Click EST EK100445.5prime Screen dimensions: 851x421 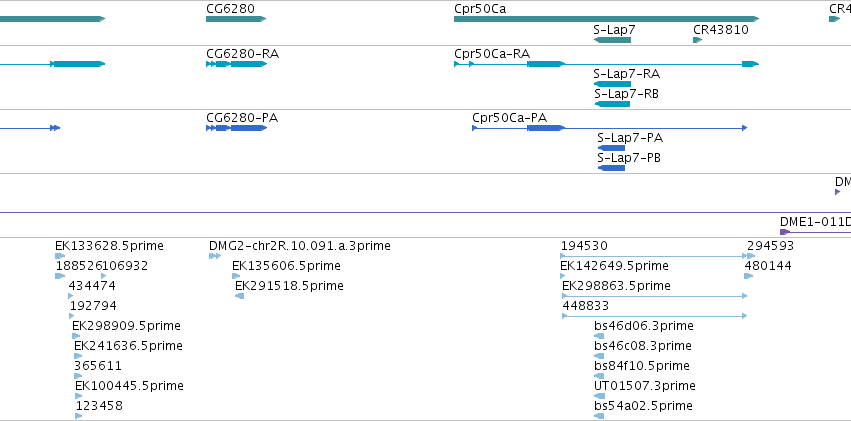click(x=79, y=396)
